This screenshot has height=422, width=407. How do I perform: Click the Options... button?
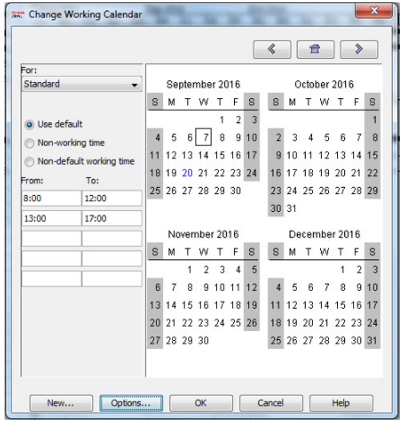[131, 403]
